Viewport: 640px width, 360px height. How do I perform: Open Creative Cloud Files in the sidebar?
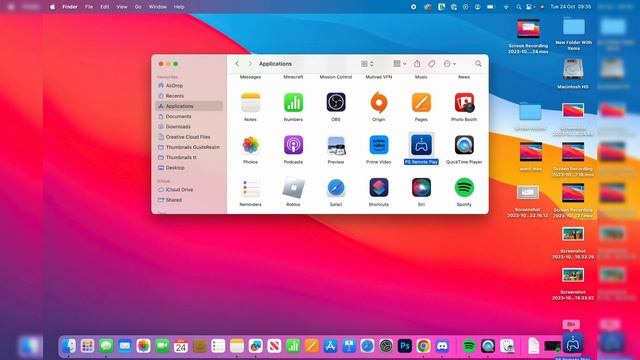[x=189, y=137]
